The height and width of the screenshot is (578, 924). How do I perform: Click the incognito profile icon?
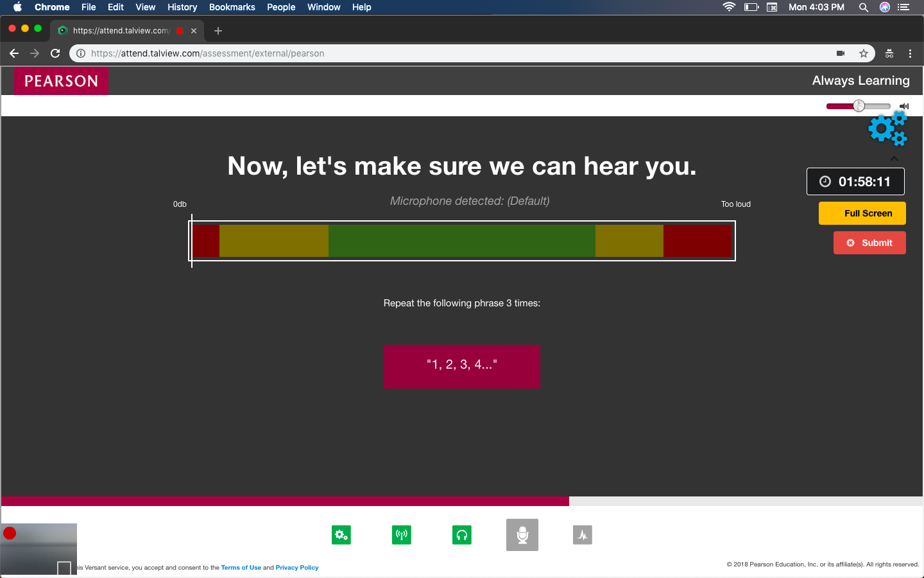(889, 53)
